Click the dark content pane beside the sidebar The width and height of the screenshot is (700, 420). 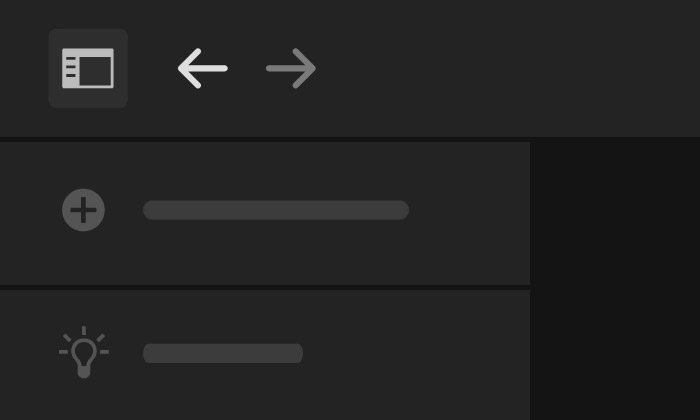click(615, 281)
